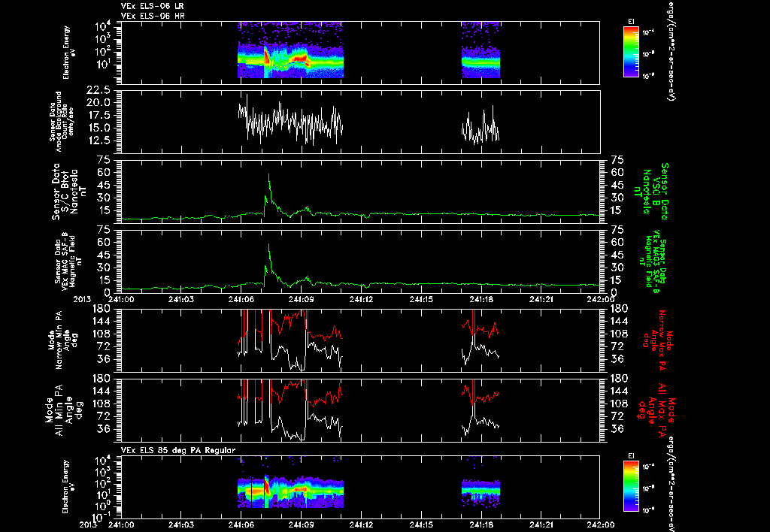Click the EI color bar beside the 85 deg PA spectrogram
The width and height of the screenshot is (770, 532).
pyautogui.click(x=631, y=486)
